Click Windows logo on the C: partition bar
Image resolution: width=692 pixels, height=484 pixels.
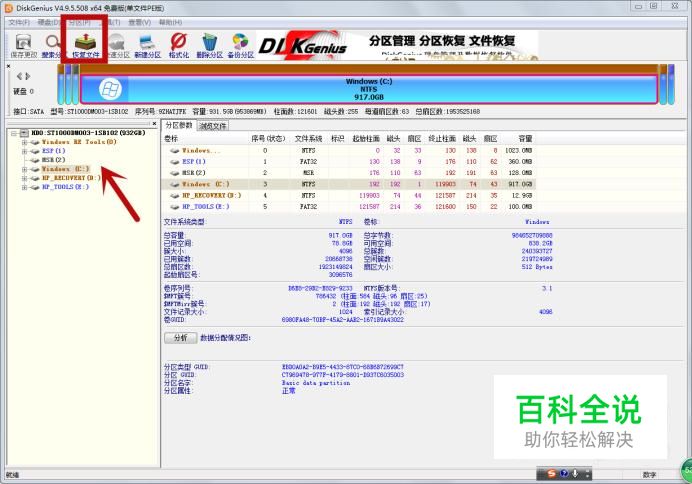tap(110, 90)
